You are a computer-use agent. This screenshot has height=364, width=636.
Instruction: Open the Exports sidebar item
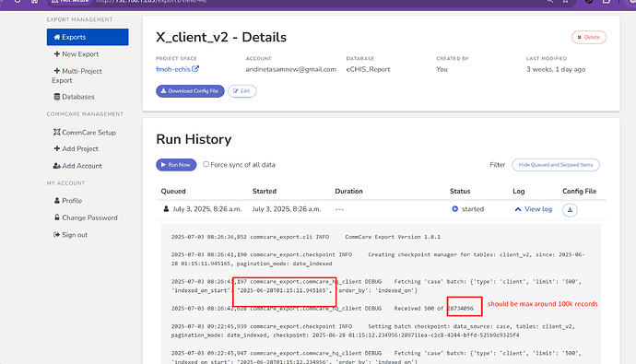88,37
